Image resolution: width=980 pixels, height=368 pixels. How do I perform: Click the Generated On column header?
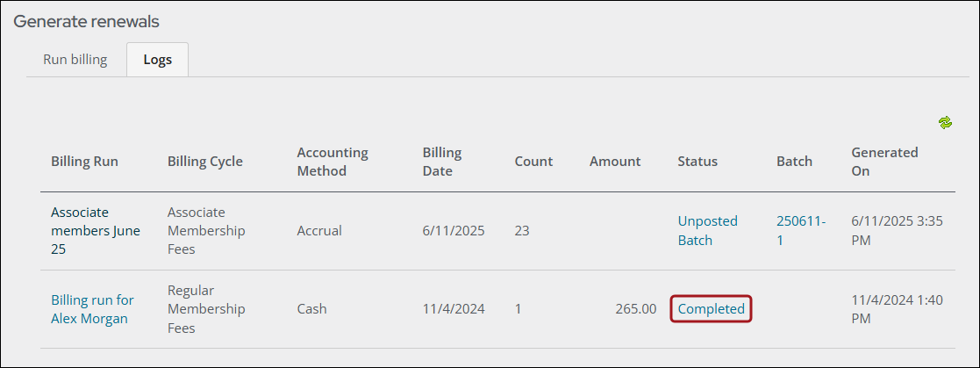884,162
